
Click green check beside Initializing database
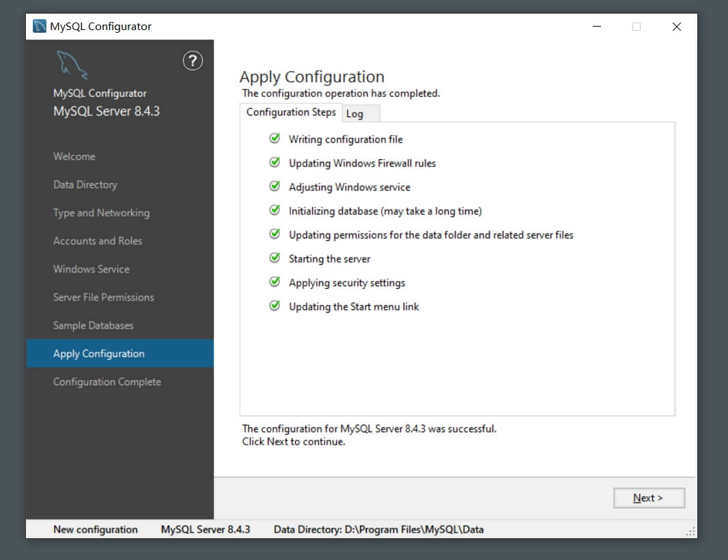click(275, 210)
